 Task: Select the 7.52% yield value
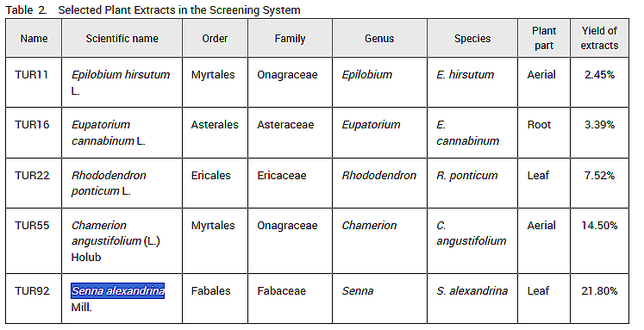(599, 176)
